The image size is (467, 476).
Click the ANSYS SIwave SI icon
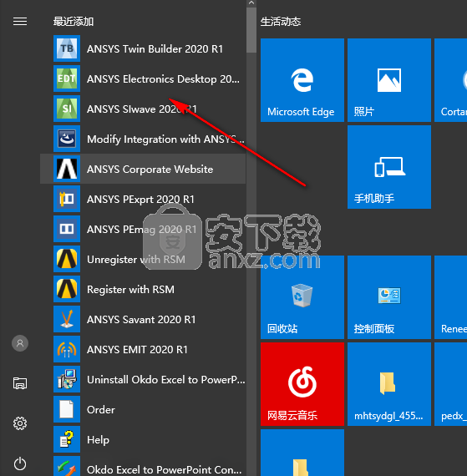(x=67, y=109)
